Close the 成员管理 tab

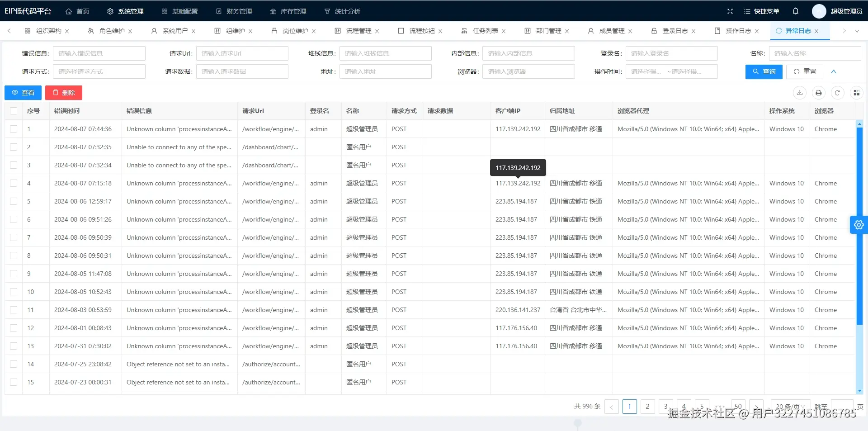pos(630,31)
